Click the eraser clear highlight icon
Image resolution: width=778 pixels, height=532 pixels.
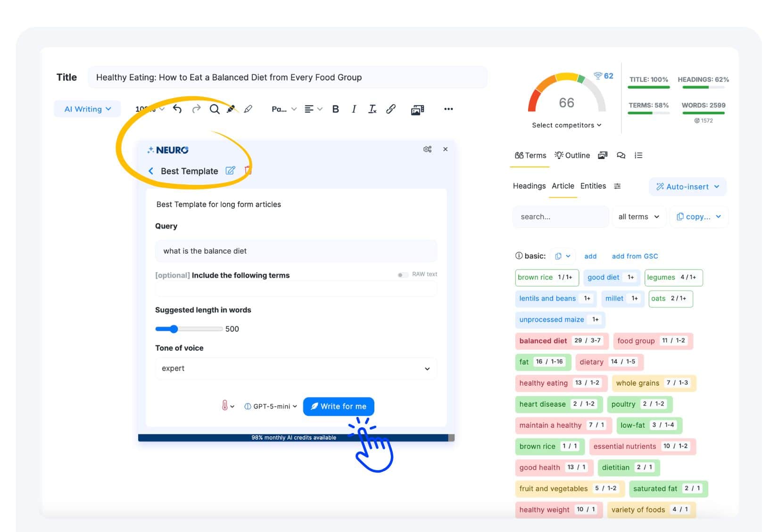coord(248,109)
